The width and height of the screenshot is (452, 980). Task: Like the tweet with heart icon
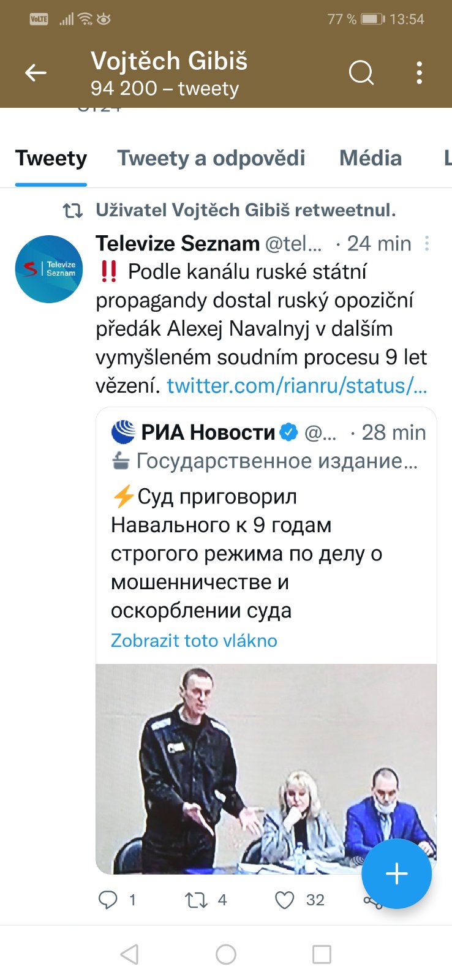coord(284,900)
